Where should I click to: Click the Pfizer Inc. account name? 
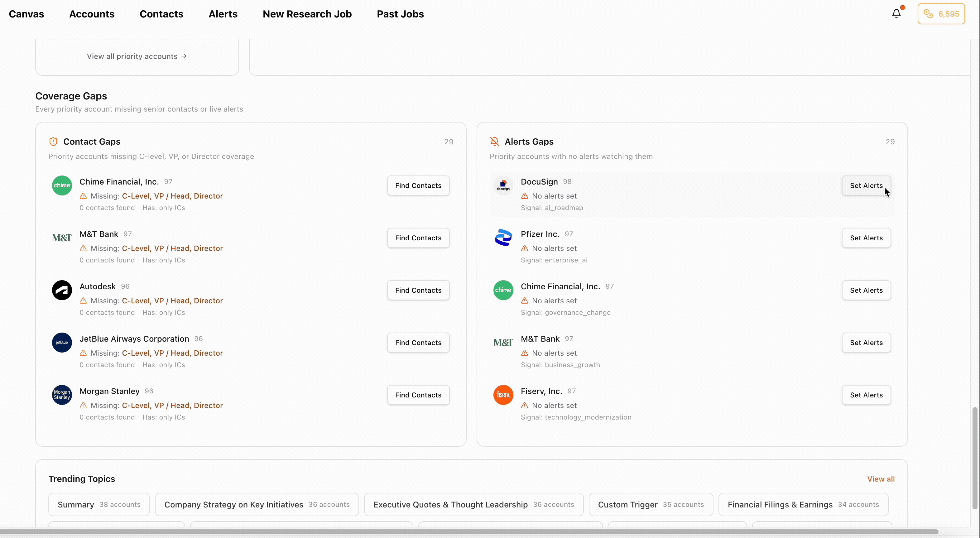pos(540,234)
